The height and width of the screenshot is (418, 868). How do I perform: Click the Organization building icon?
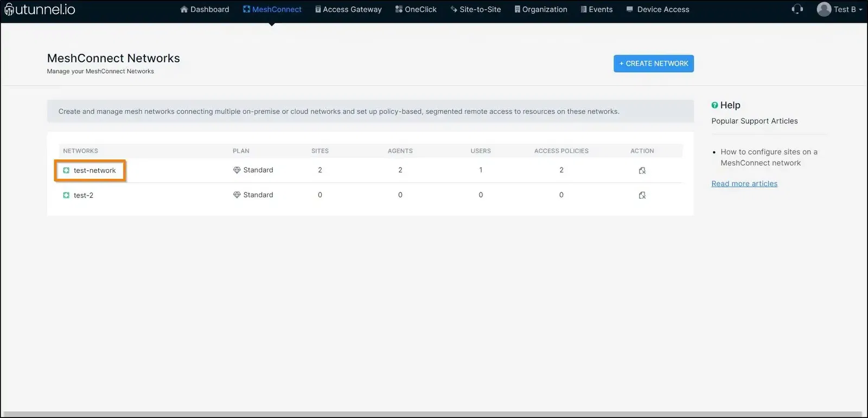[518, 9]
